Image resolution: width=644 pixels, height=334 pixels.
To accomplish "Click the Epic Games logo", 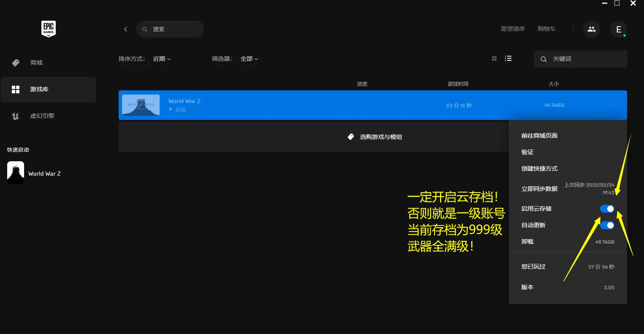I will (49, 29).
